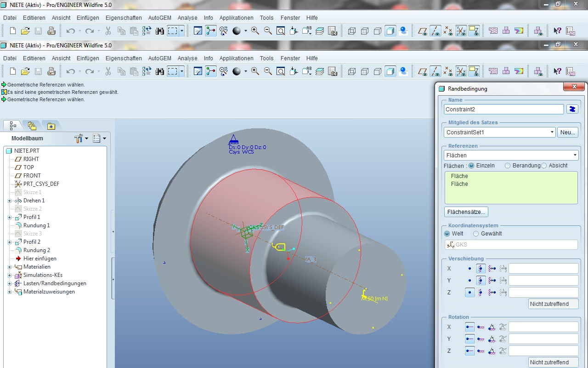Screen dimensions: 588x368
Task: Click Verschiebung X value field
Action: 543,269
